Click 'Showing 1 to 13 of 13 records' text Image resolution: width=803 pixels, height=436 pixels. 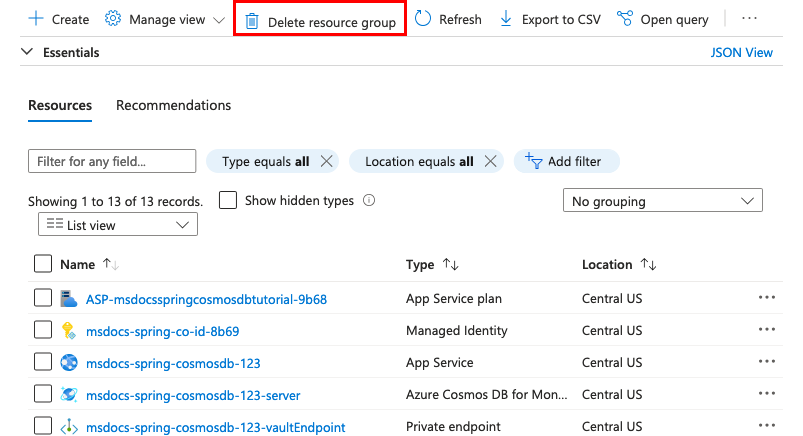pyautogui.click(x=116, y=201)
